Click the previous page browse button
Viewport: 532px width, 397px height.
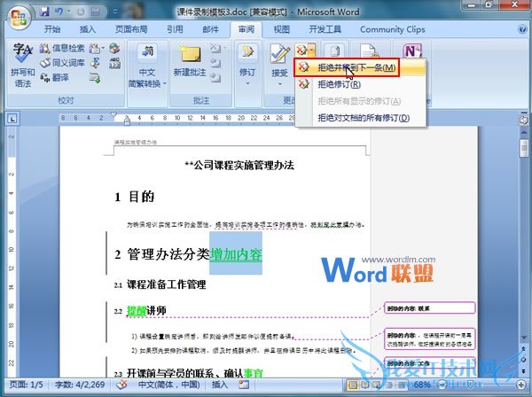[x=524, y=349]
